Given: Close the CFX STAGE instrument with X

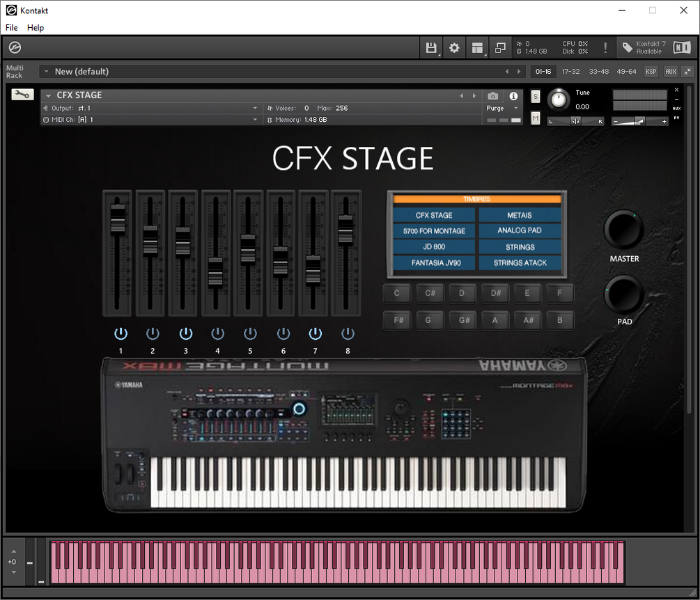Looking at the screenshot, I should [676, 90].
